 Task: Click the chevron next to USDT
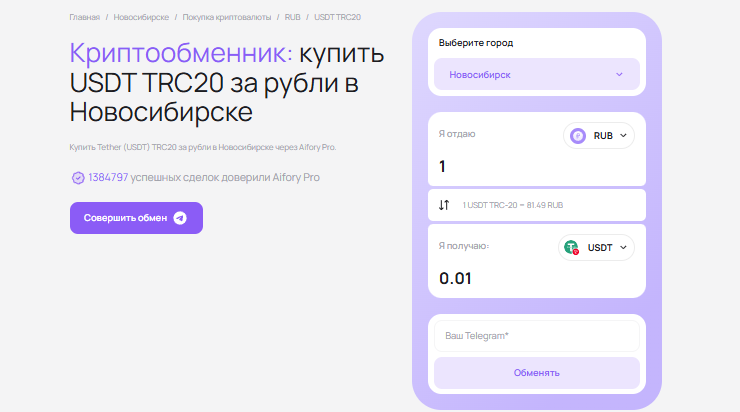[x=623, y=248]
